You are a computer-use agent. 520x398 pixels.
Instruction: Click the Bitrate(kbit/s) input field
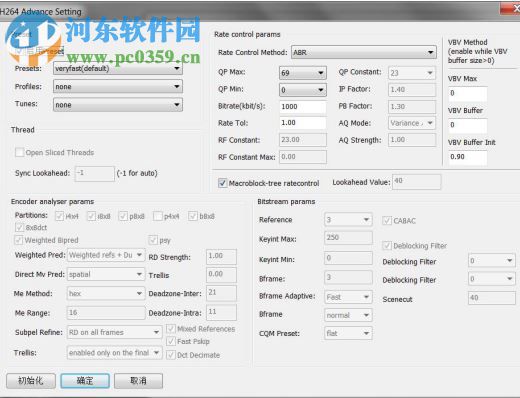303,107
